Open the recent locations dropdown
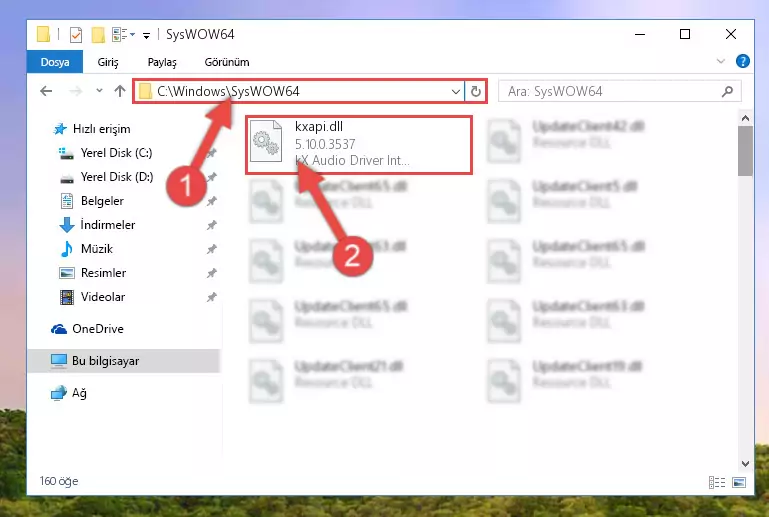The height and width of the screenshot is (517, 769). 99,91
